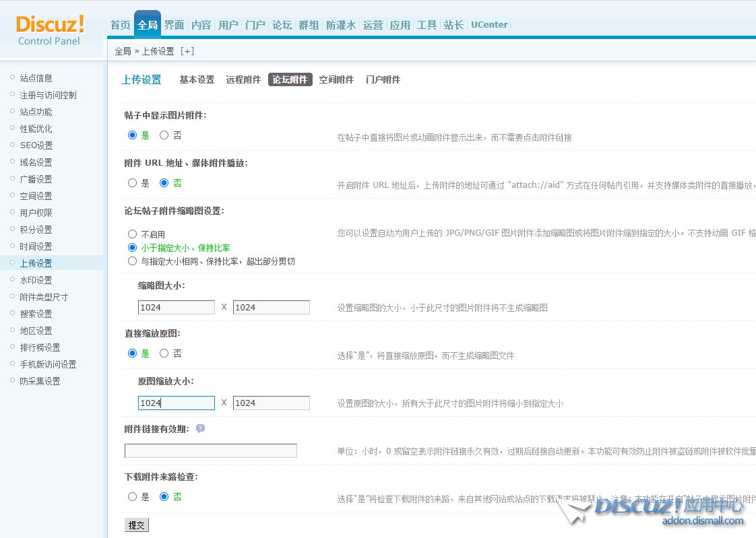
Task: Go to 站点信息 in the sidebar
Action: tap(36, 78)
